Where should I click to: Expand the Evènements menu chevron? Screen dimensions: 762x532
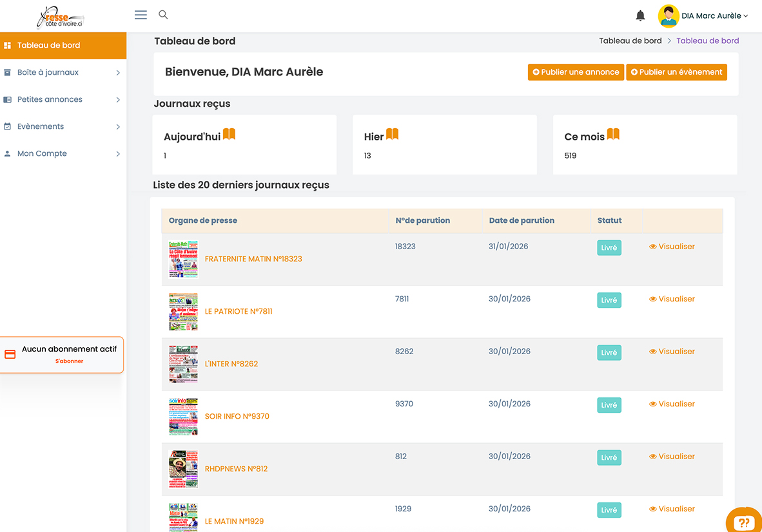118,126
